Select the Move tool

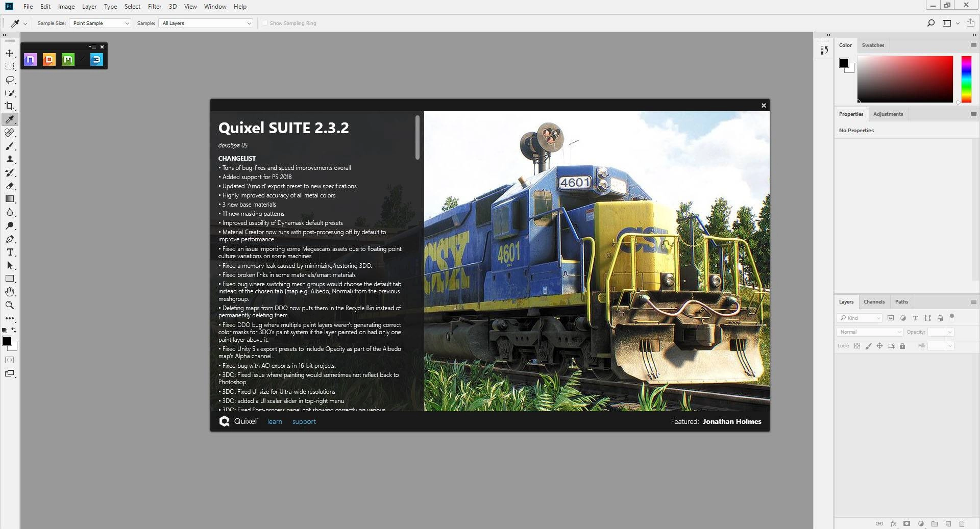[x=10, y=54]
